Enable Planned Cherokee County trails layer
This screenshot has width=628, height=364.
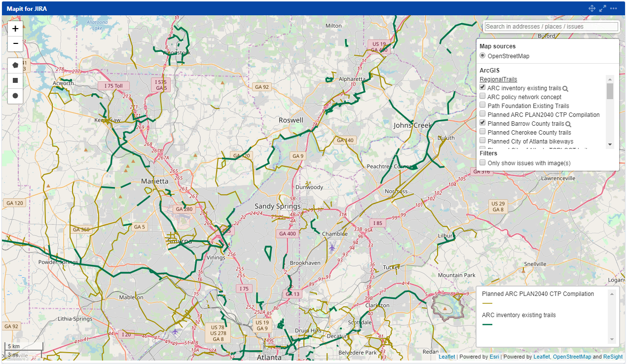[482, 131]
